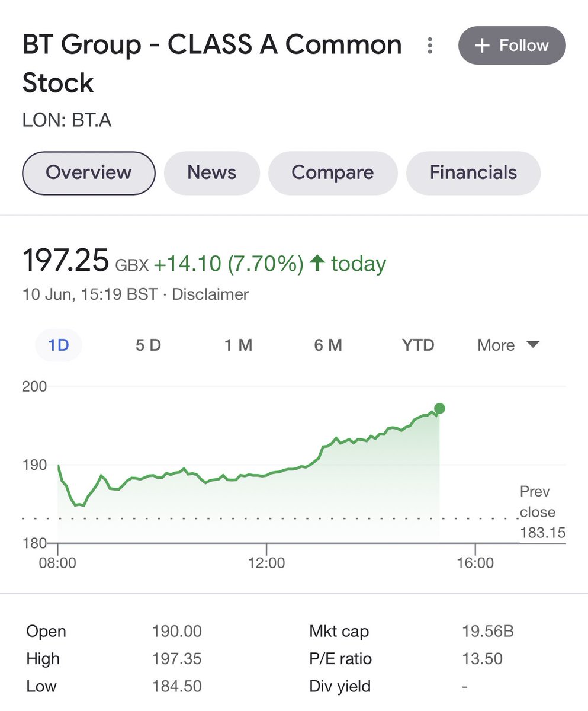This screenshot has height=711, width=588.
Task: Select the 6 M chart range
Action: pos(328,345)
